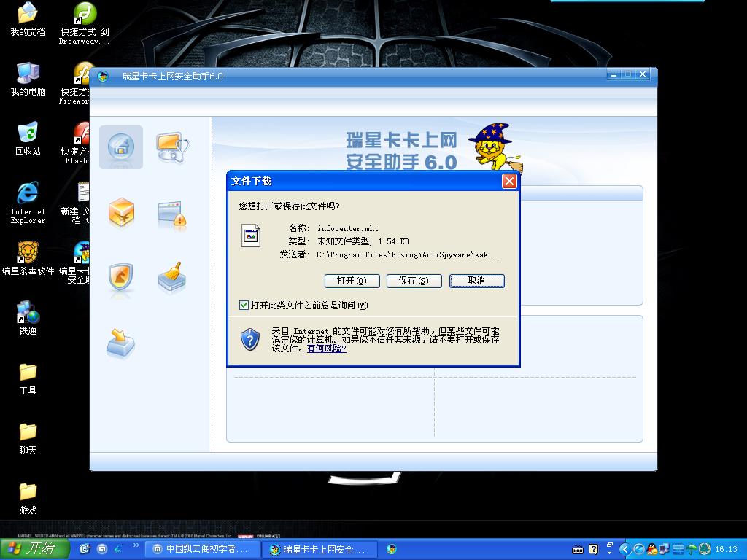747x560 pixels.
Task: Click the blue question shield icon
Action: point(250,339)
